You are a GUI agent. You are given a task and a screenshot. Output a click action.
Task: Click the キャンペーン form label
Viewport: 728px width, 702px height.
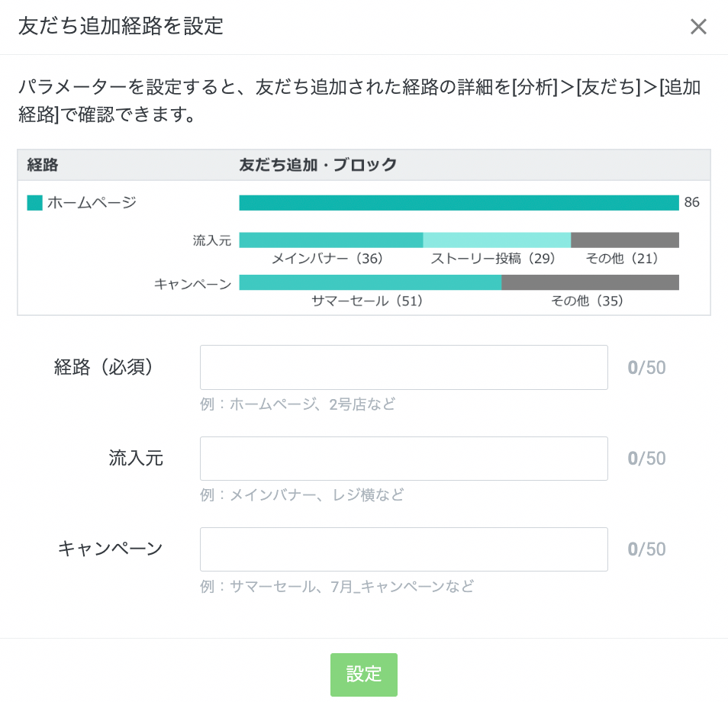click(111, 549)
